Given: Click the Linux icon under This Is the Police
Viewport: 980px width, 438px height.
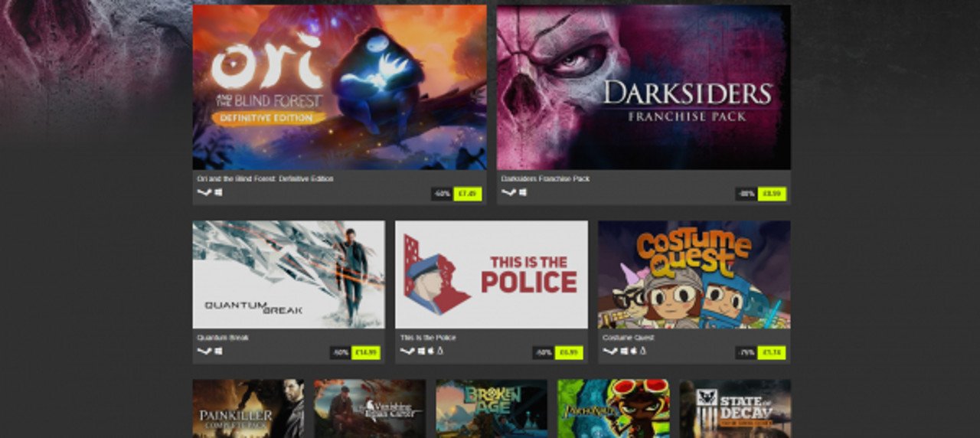Looking at the screenshot, I should tap(440, 351).
